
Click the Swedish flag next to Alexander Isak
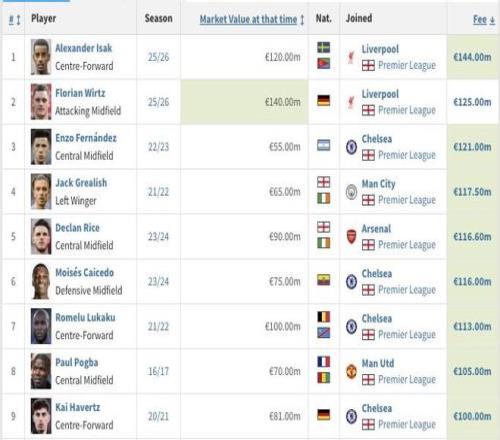324,48
